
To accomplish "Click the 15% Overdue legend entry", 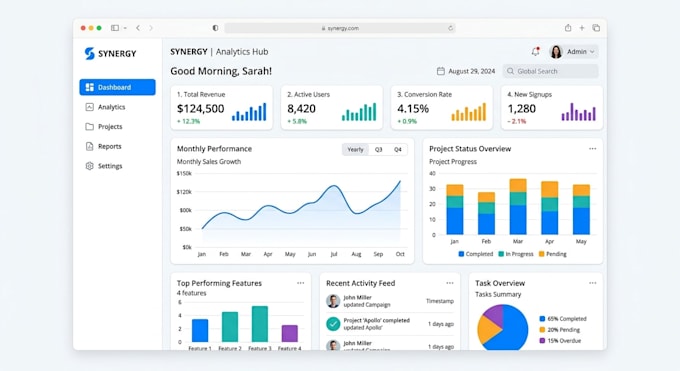I will 560,341.
